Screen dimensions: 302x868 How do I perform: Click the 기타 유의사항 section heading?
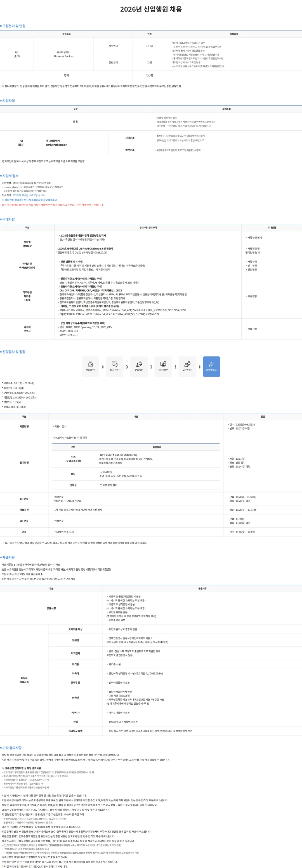point(11,748)
